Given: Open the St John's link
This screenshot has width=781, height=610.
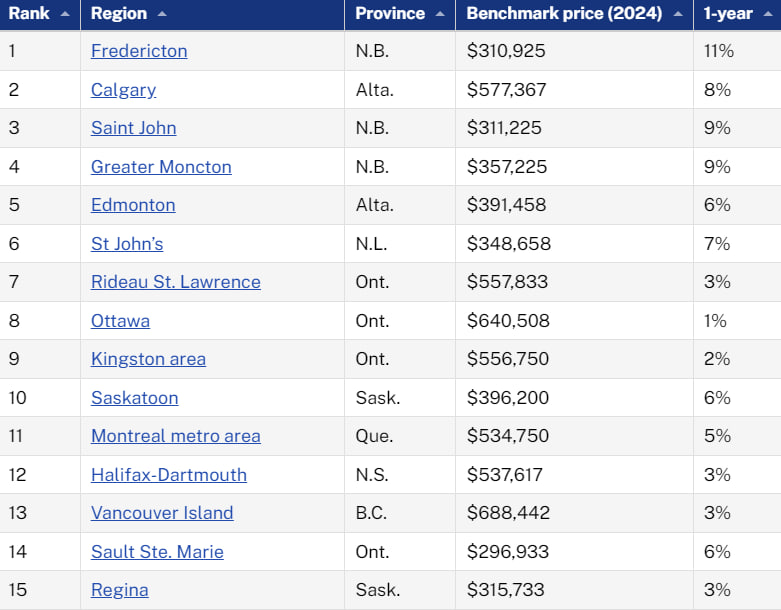Looking at the screenshot, I should (127, 244).
